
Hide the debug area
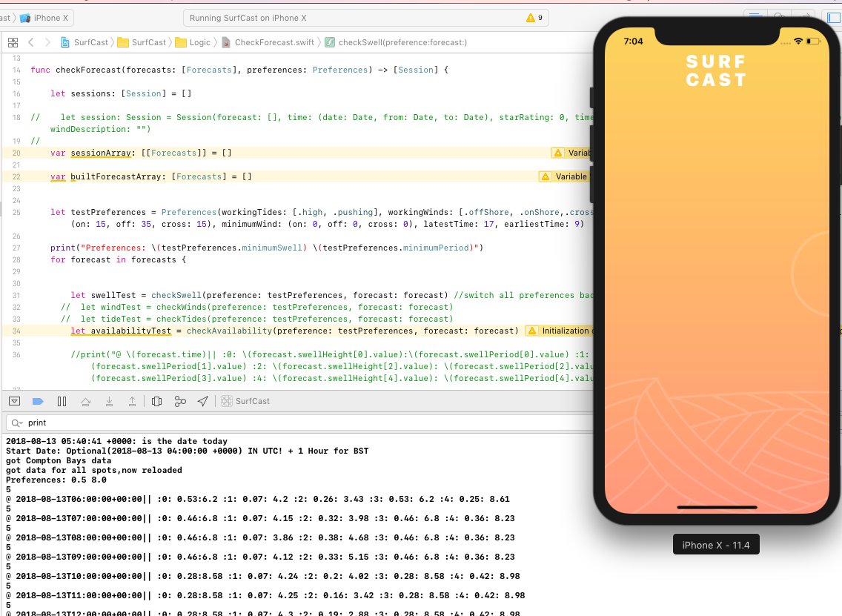tap(15, 401)
